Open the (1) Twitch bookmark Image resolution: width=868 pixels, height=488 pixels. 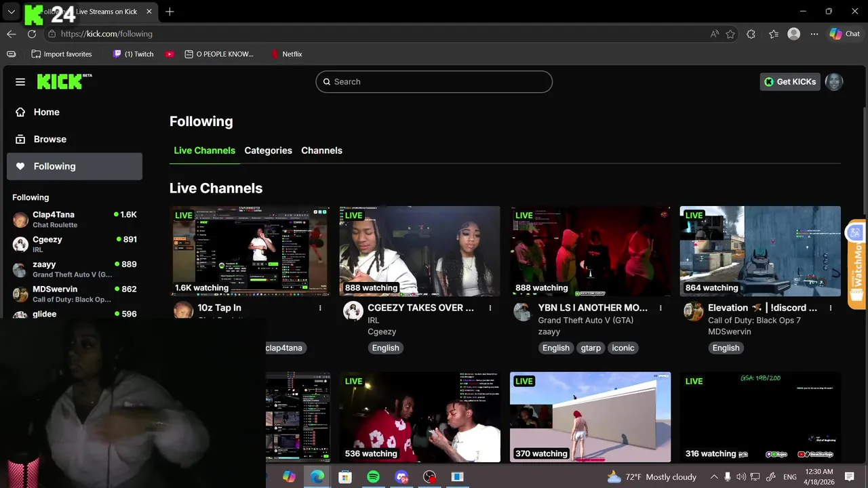133,54
